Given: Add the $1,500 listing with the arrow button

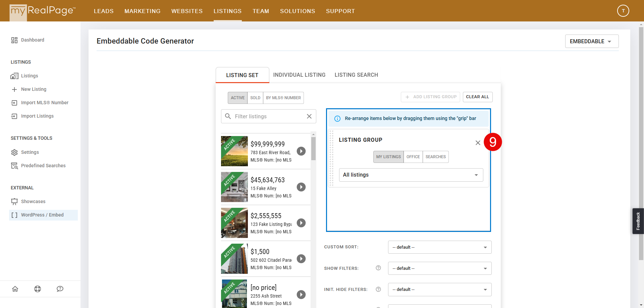Looking at the screenshot, I should pos(301,259).
